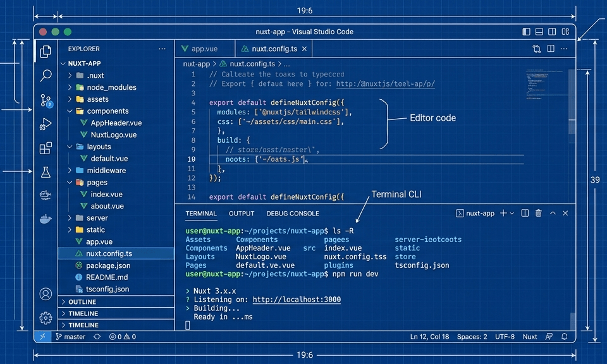Screen dimensions: 607x364
Task: Open the Docker whale view
Action: pos(46,219)
